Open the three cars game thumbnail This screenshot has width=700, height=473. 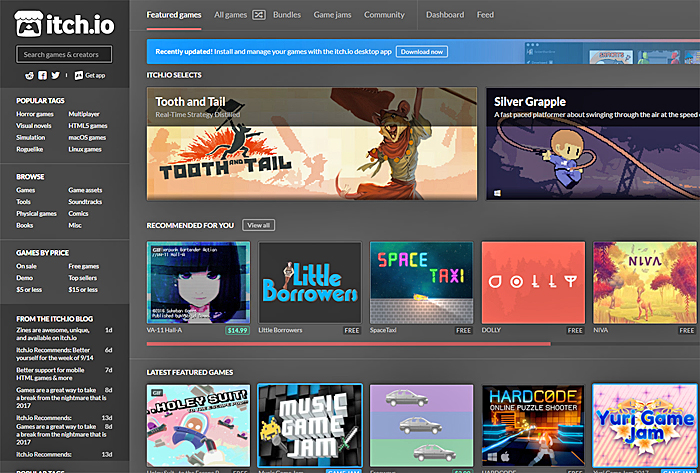pos(421,425)
